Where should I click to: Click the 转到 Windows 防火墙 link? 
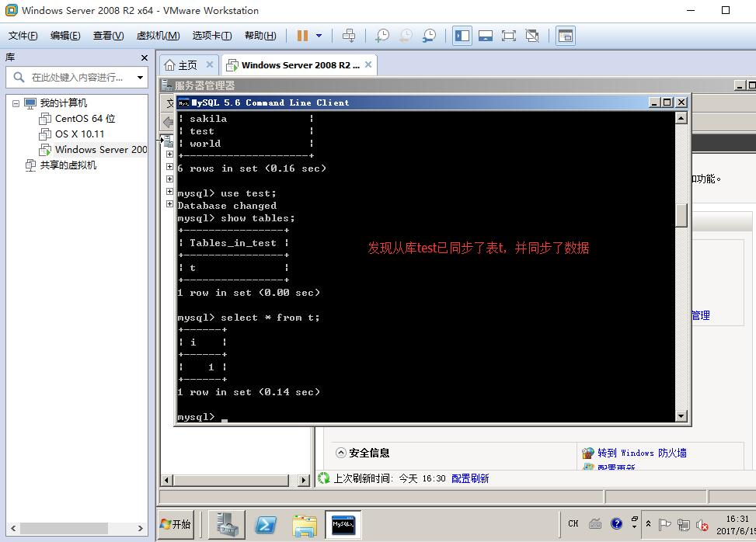(642, 453)
